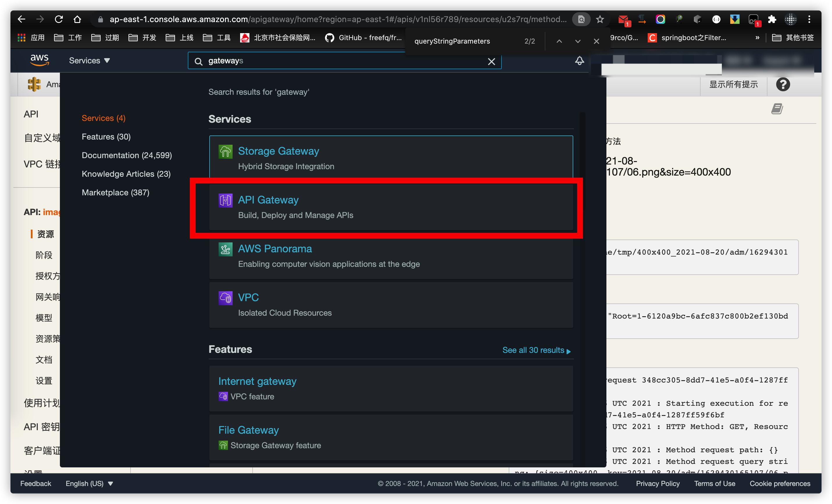Image resolution: width=832 pixels, height=504 pixels.
Task: Expand the Services dropdown menu
Action: pos(90,61)
